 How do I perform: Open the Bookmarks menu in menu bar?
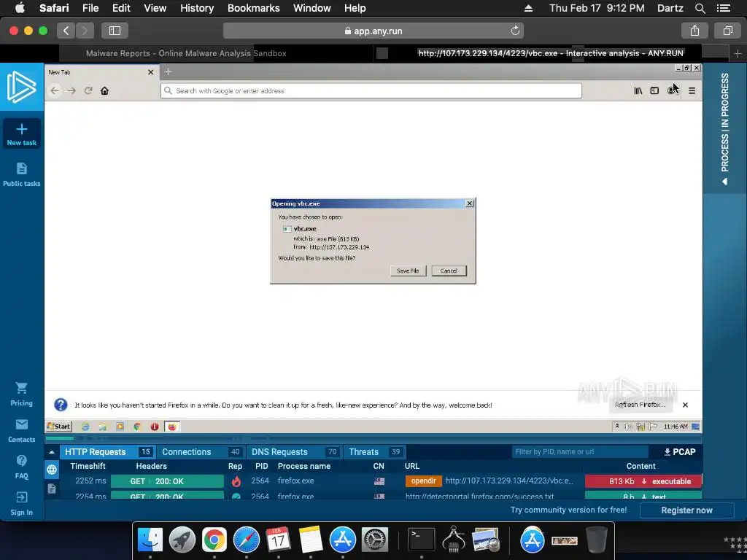(253, 8)
